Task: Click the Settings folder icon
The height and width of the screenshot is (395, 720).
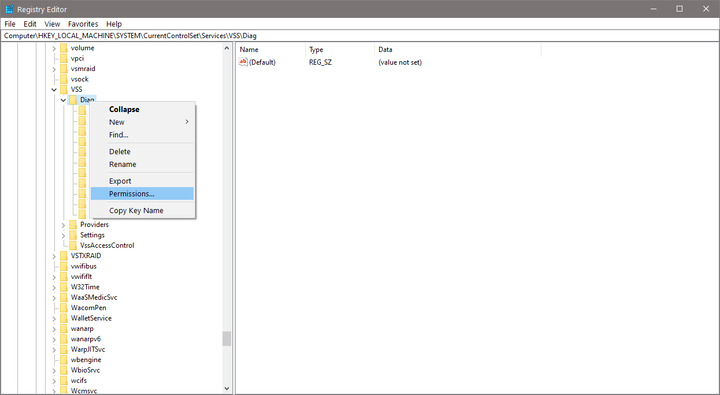Action: pos(73,235)
